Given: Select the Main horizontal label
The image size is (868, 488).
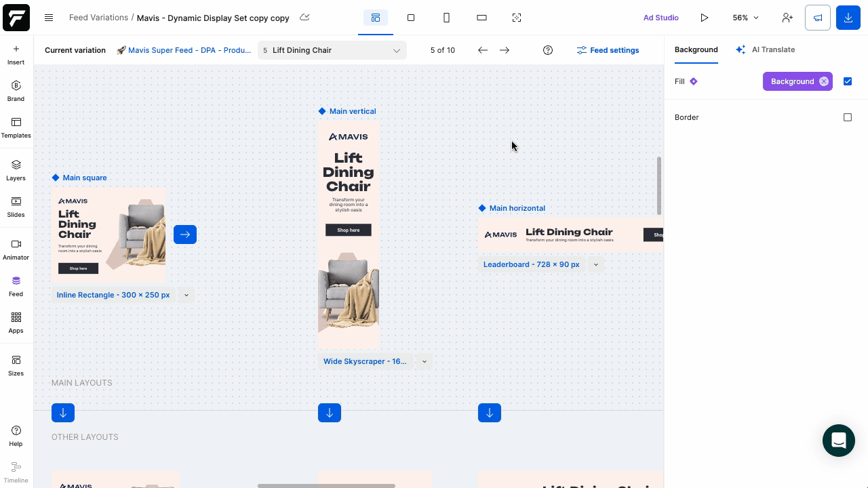Looking at the screenshot, I should tap(517, 208).
